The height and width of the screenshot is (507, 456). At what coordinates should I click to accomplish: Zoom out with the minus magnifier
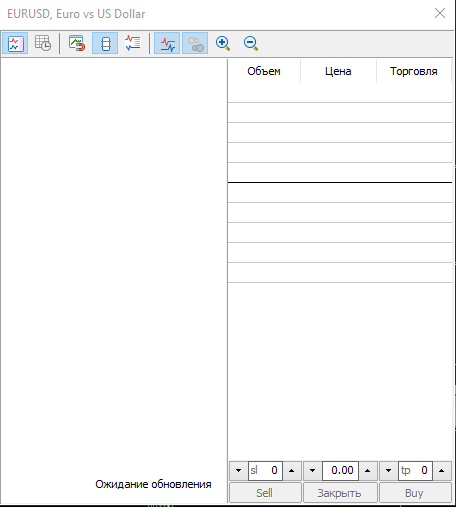pos(251,43)
